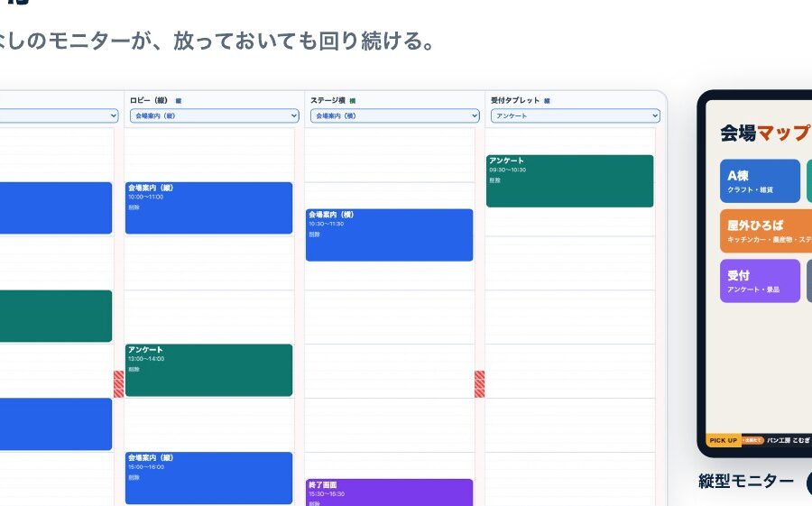812x506 pixels.
Task: Select the 会場案内(縦) 15:00~16:00 schedule block
Action: (x=208, y=478)
